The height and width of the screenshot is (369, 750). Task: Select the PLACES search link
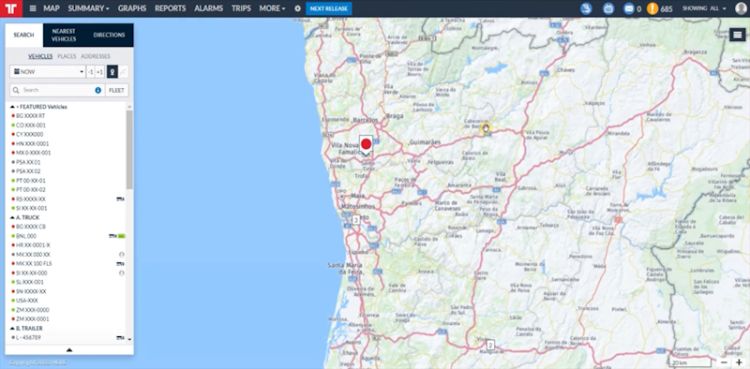coord(67,56)
